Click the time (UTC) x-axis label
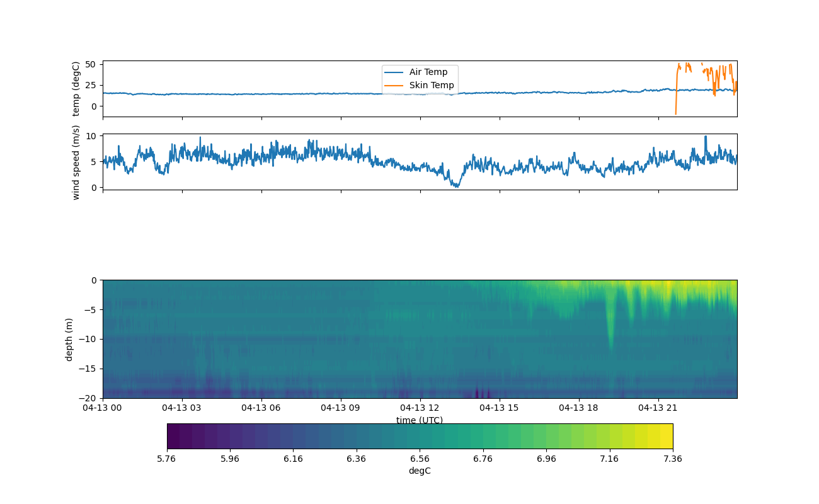Viewport: 819px width, 504px height. [x=420, y=420]
